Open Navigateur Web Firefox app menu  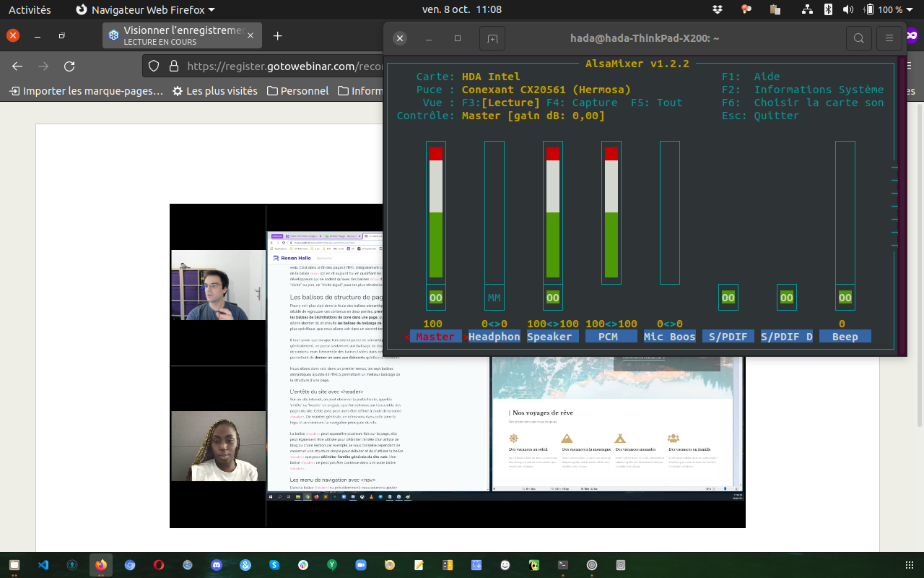145,9
